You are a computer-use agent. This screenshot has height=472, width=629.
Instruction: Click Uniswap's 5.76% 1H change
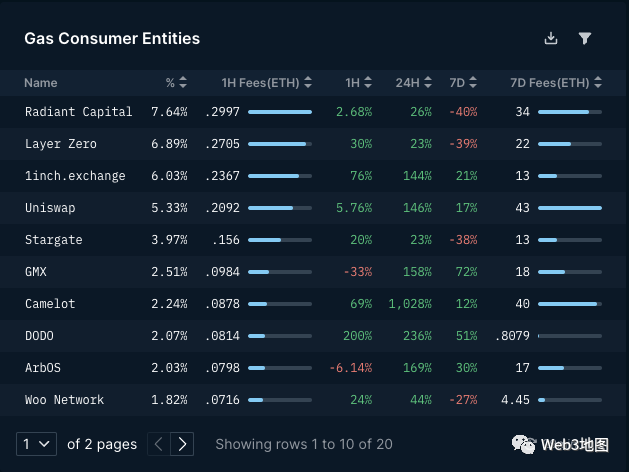(354, 208)
